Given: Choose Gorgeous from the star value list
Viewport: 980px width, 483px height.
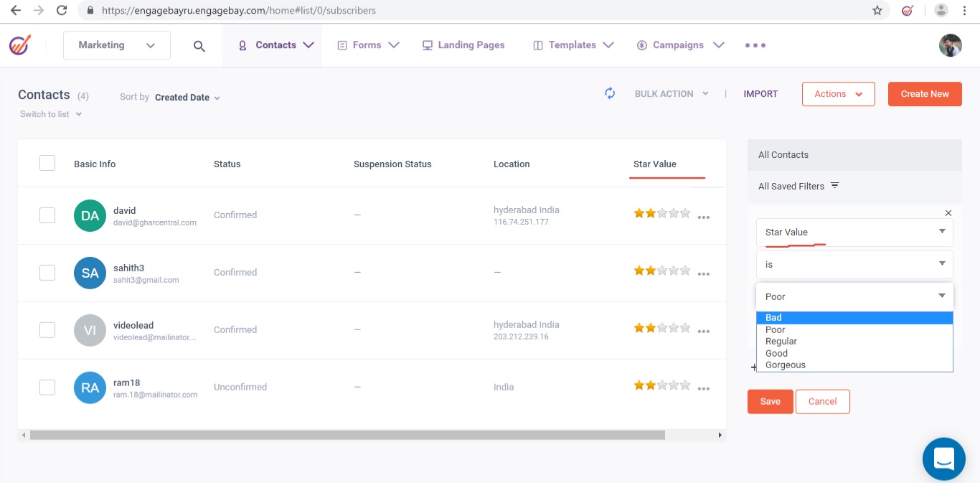Looking at the screenshot, I should click(786, 365).
